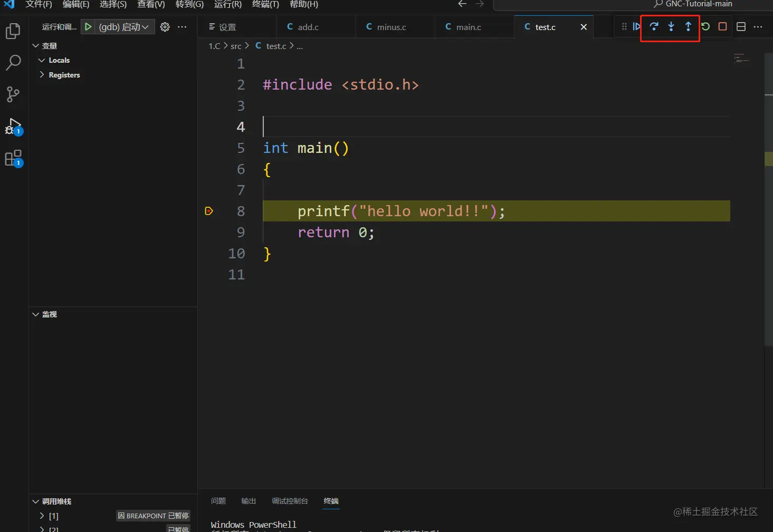
Task: Click the BREAKPOINT 已暂停 status label
Action: pyautogui.click(x=153, y=516)
